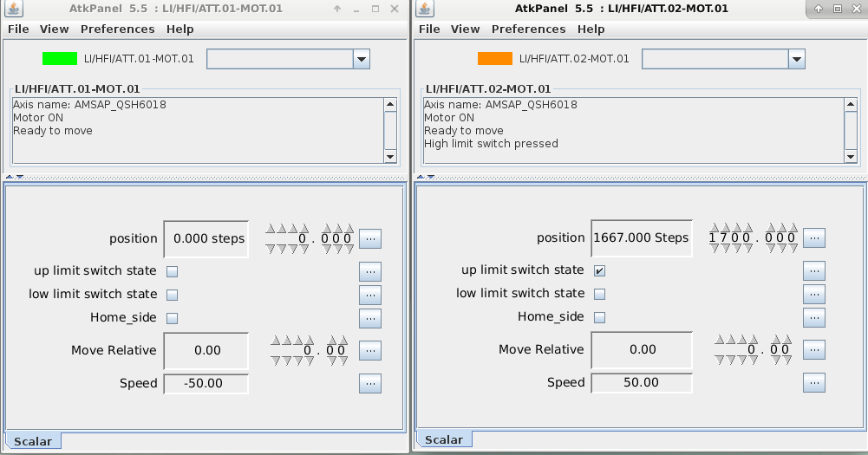The height and width of the screenshot is (455, 868).
Task: Open the Speed ellipsis button in the ATT.02 panel
Action: click(814, 382)
